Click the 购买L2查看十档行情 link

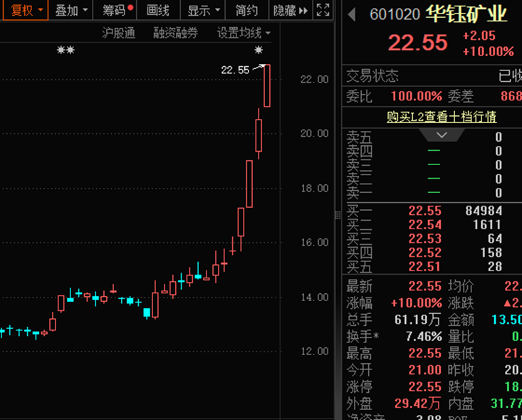point(441,117)
